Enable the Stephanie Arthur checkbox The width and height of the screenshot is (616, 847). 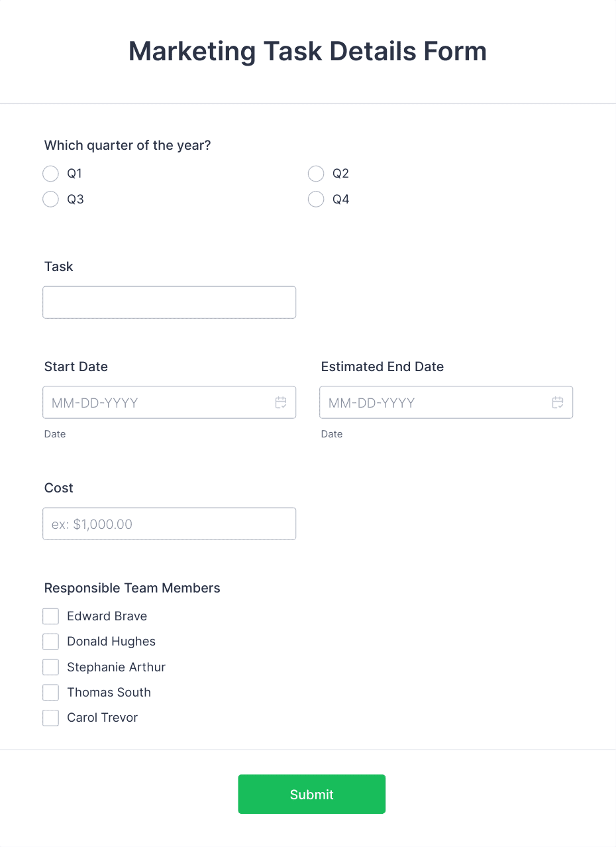[x=50, y=667]
